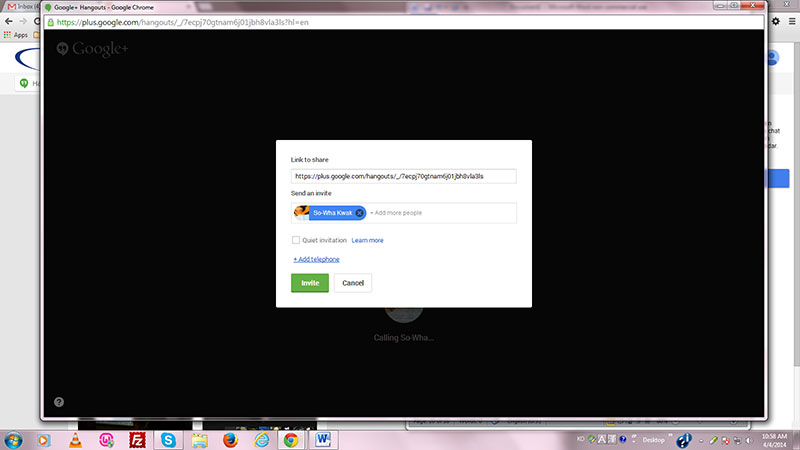Click the Invite button
800x450 pixels.
click(x=309, y=283)
